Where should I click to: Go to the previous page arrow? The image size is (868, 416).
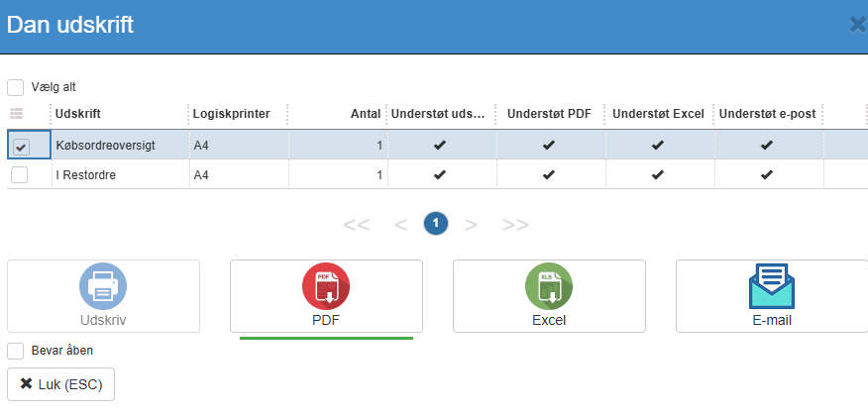pos(400,224)
